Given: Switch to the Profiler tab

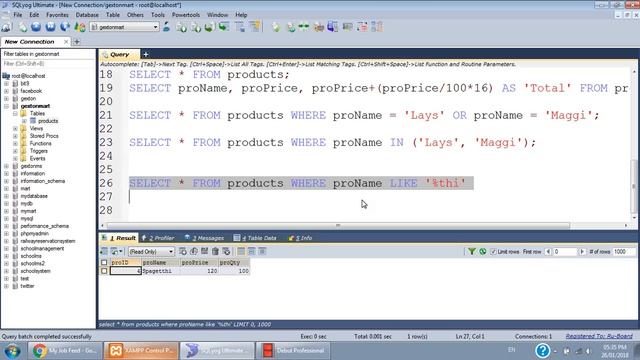Looking at the screenshot, I should (x=158, y=238).
